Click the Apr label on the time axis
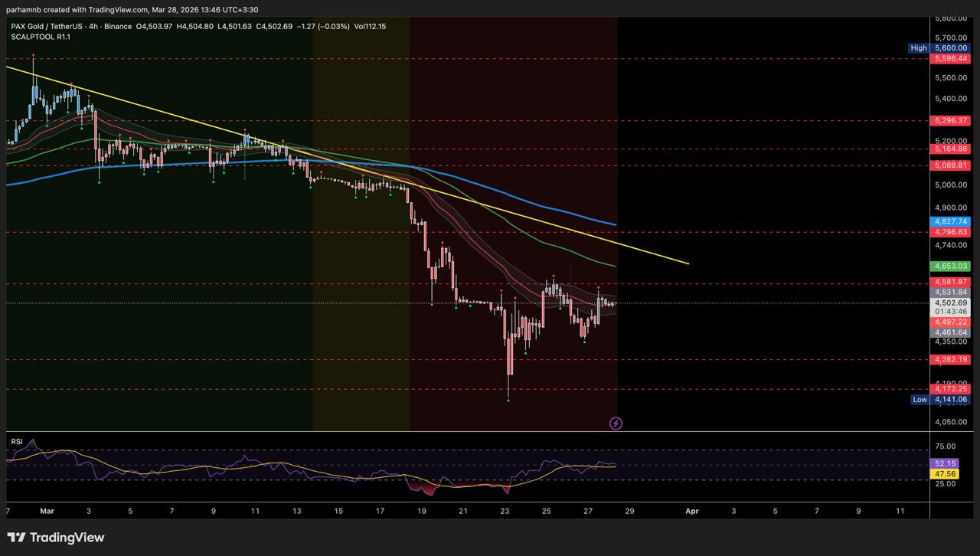 pos(691,511)
